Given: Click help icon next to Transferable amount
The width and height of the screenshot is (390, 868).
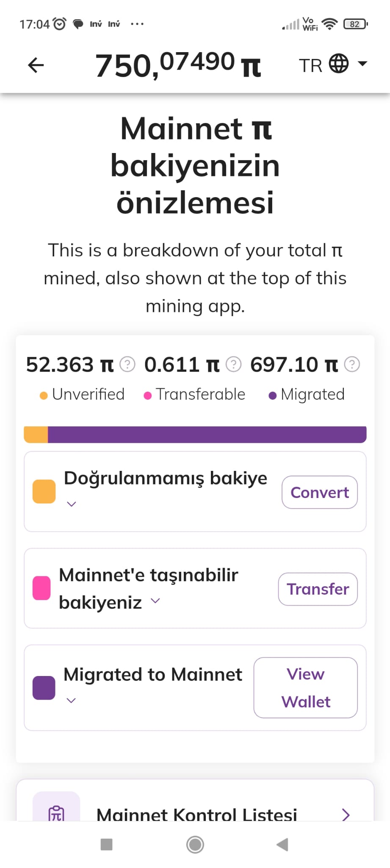Looking at the screenshot, I should [233, 364].
